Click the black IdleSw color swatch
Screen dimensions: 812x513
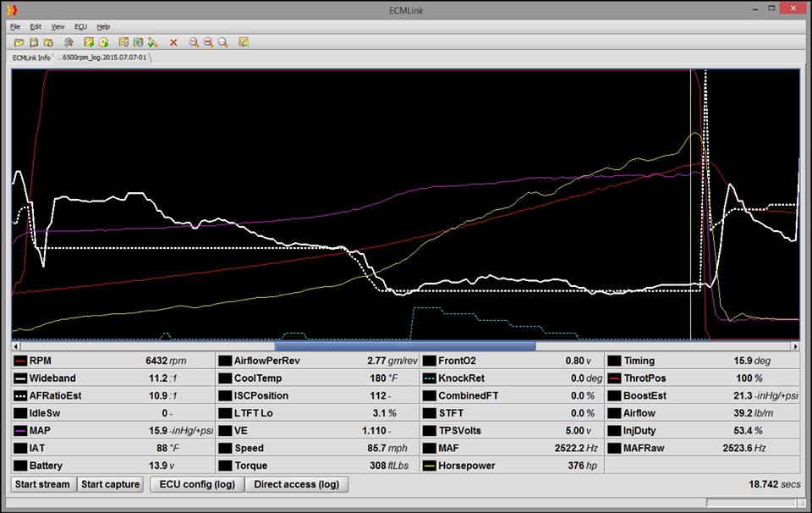click(20, 413)
